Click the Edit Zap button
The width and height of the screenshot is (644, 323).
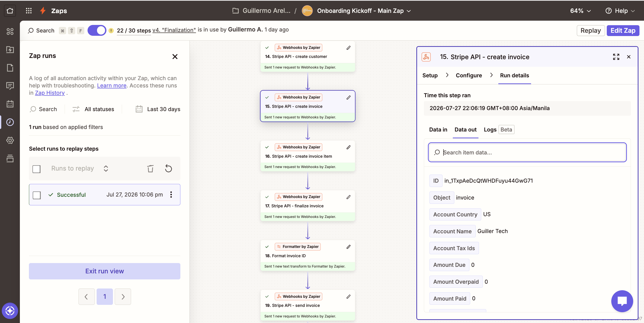(x=623, y=30)
